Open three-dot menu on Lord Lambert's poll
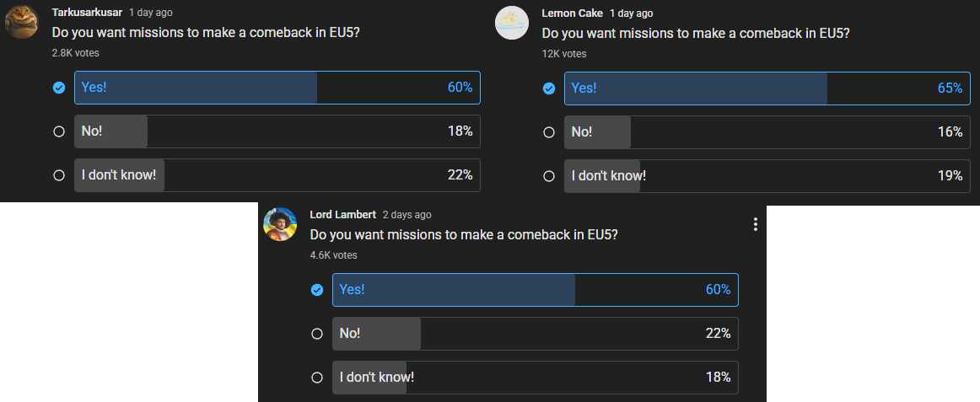The height and width of the screenshot is (402, 980). [755, 224]
